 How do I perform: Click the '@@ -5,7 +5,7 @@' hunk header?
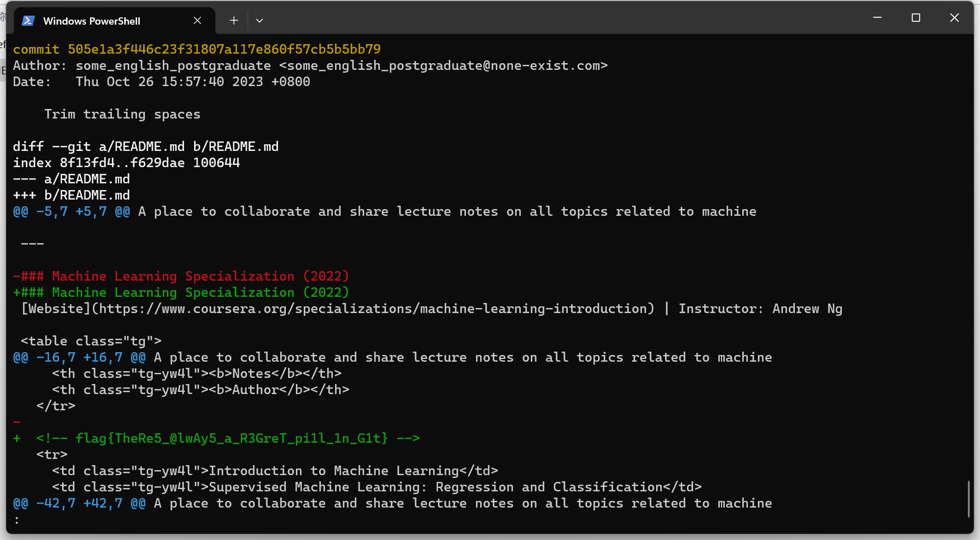72,211
